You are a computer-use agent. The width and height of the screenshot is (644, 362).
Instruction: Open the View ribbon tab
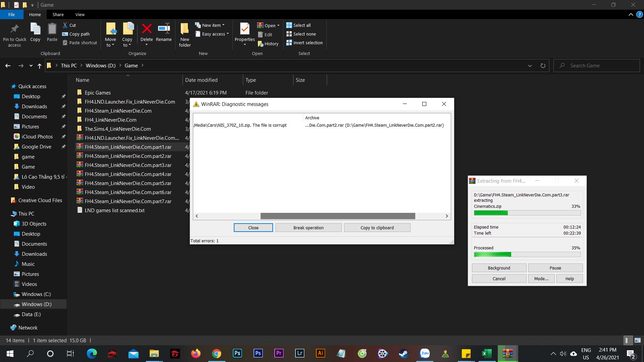click(80, 14)
